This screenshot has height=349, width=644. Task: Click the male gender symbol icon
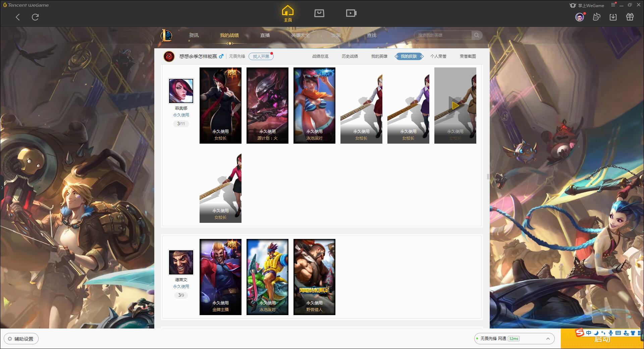pos(221,56)
